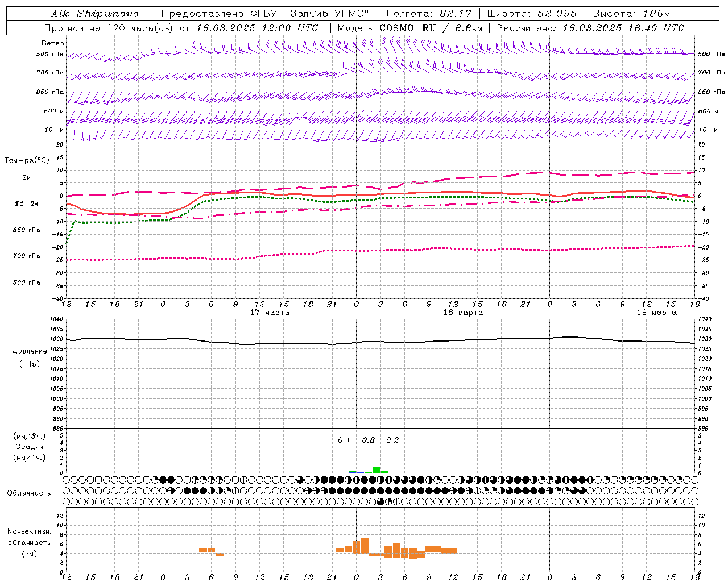Click "Рассчитано: 16.03.2025 16:40 UTC" timestamp
This screenshot has height=582, width=728.
(x=590, y=28)
